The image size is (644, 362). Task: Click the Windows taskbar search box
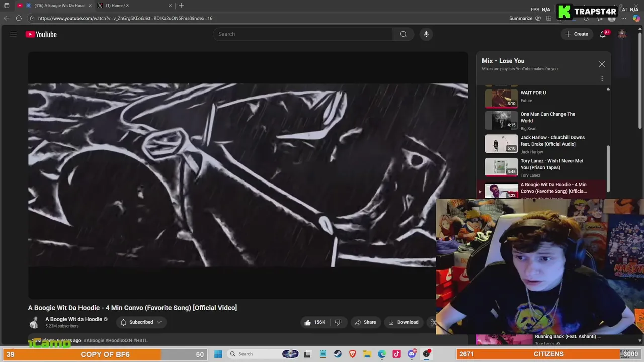264,354
